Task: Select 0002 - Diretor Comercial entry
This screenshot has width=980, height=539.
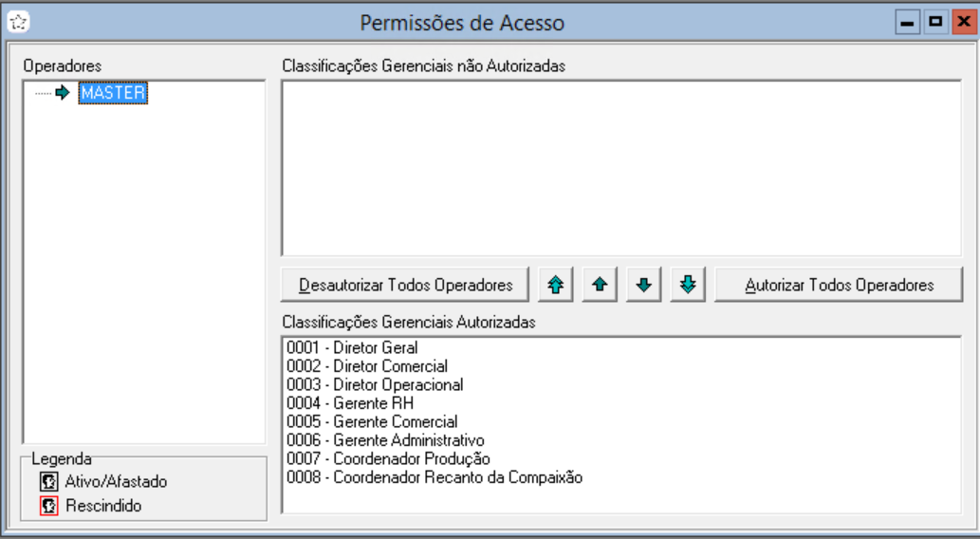Action: tap(365, 366)
